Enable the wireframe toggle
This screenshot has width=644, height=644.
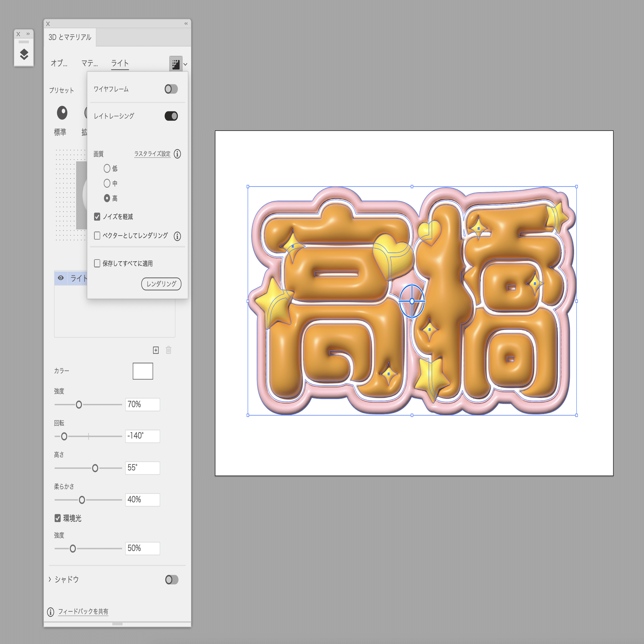tap(171, 89)
